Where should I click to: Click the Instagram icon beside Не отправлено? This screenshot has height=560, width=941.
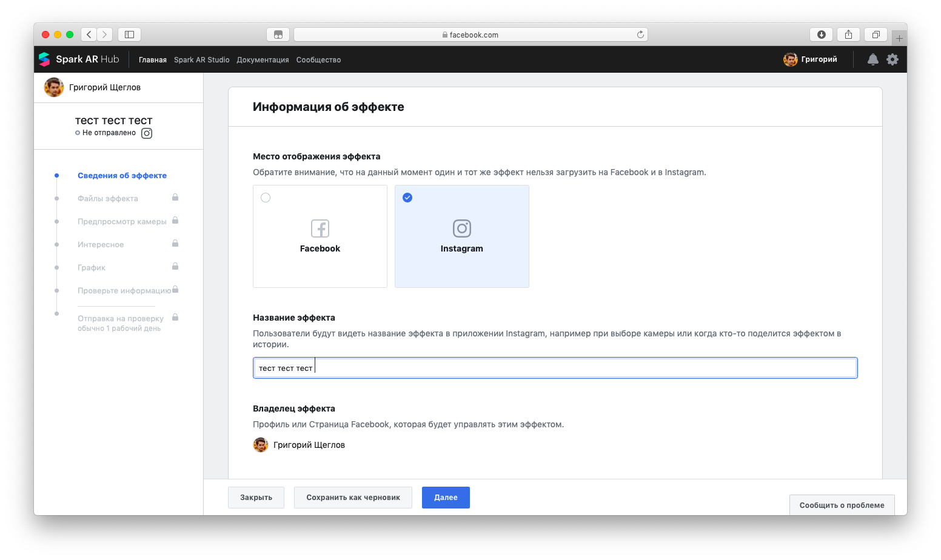[x=147, y=133]
